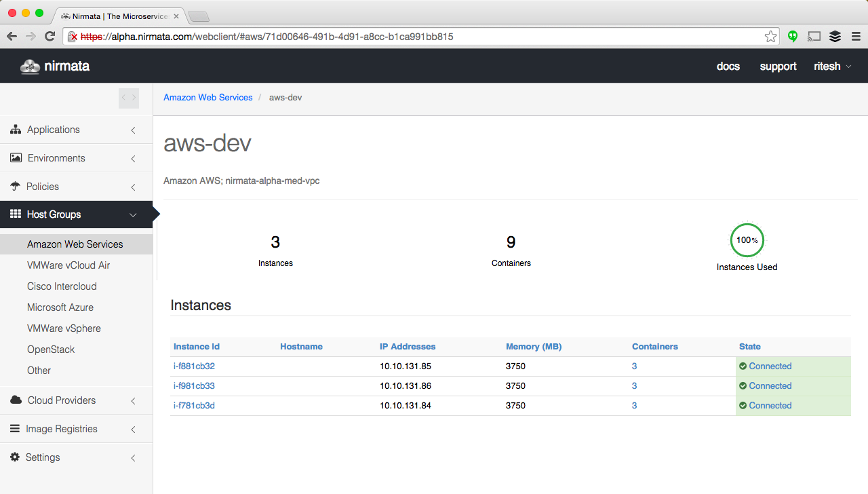Click IP address 10.10.131.85
Image resolution: width=868 pixels, height=494 pixels.
406,366
